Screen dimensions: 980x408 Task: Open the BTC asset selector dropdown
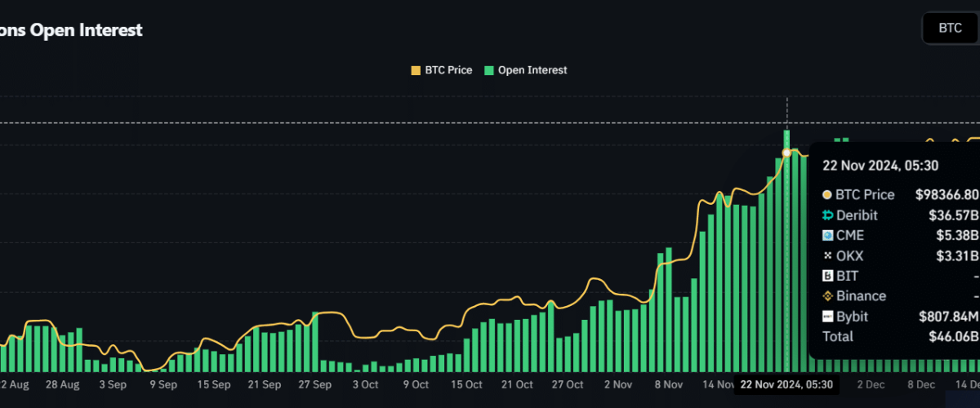(950, 28)
